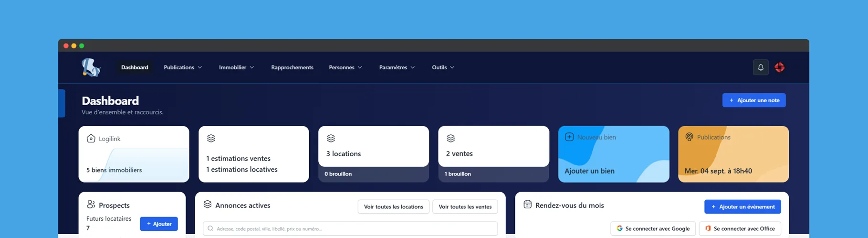The image size is (868, 238).
Task: Open the Logilink 5 biens immobiliers card
Action: tap(134, 154)
